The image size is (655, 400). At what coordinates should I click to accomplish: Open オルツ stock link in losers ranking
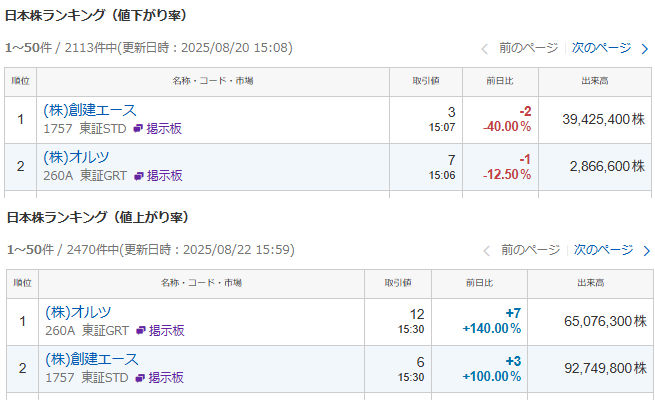[x=76, y=157]
